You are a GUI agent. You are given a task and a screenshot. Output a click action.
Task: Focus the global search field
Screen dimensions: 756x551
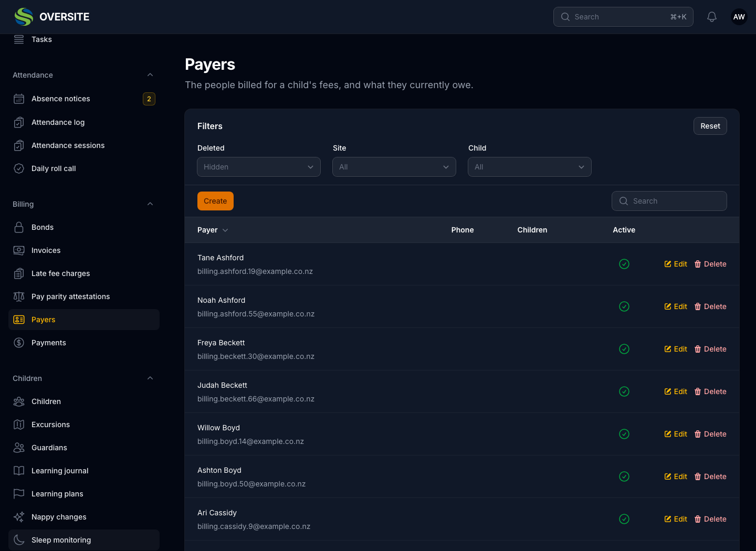623,17
